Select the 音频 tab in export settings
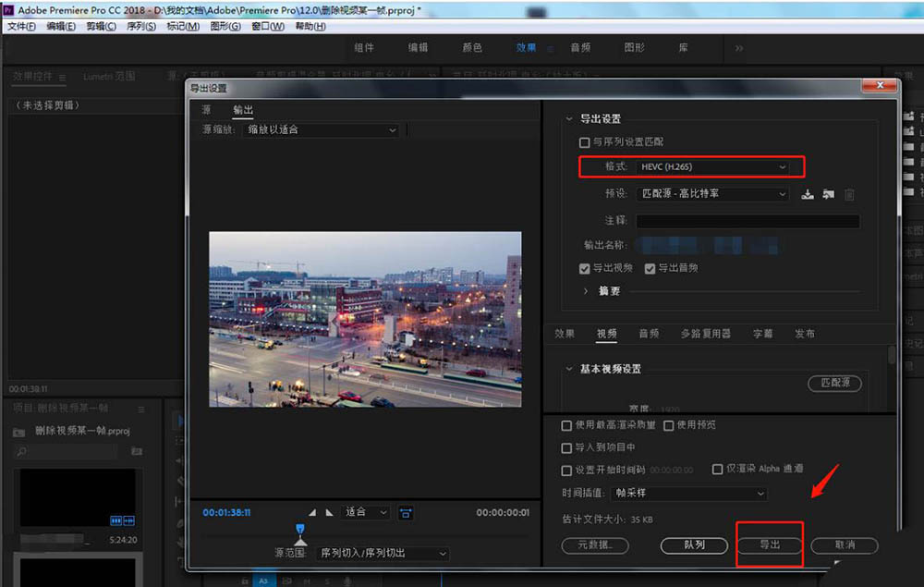Image resolution: width=924 pixels, height=587 pixels. 650,334
